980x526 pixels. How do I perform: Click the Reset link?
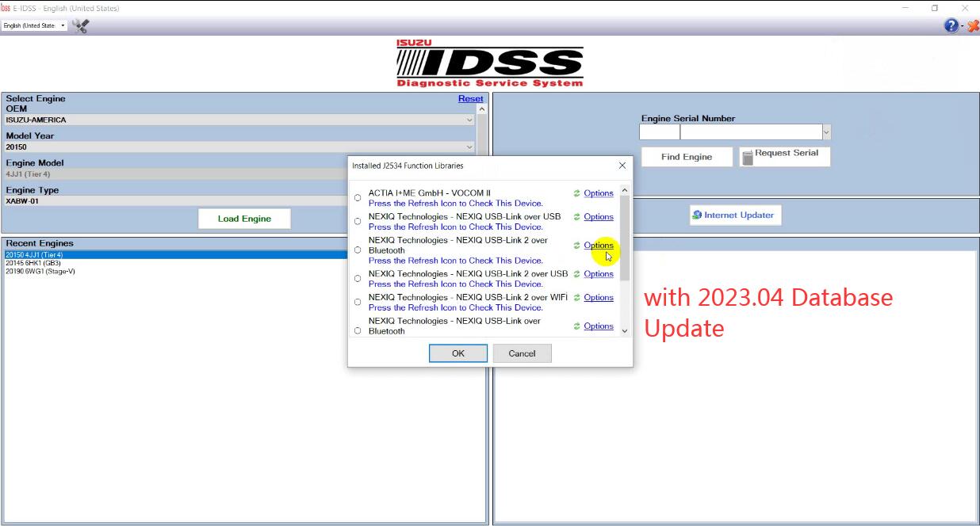(x=470, y=99)
